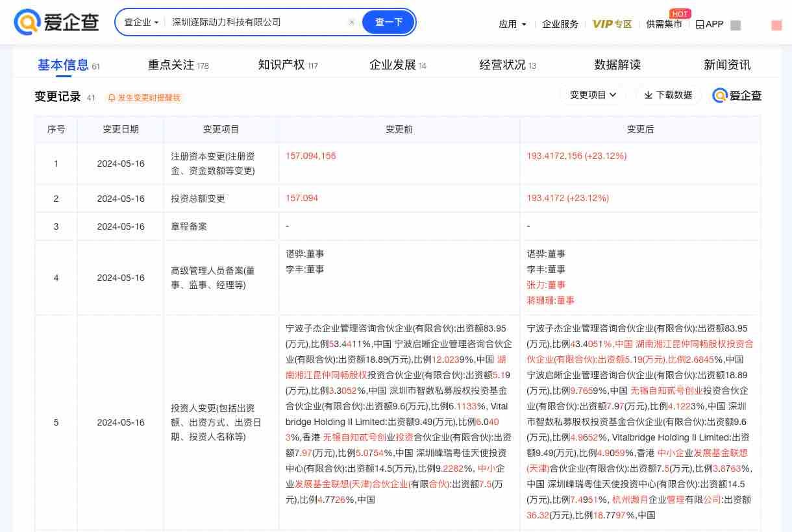792x532 pixels.
Task: Open the 查企业 search type dropdown
Action: pyautogui.click(x=142, y=22)
